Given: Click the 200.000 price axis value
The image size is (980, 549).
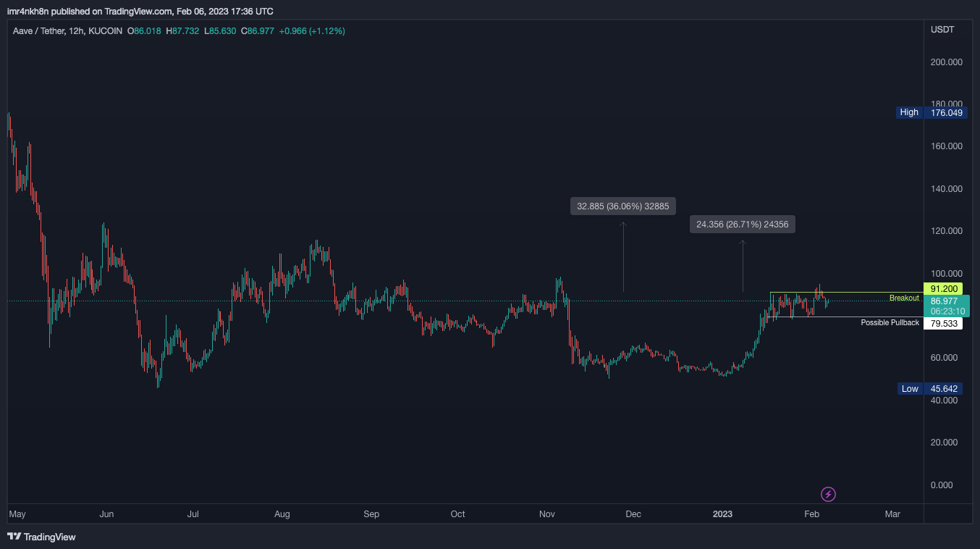Looking at the screenshot, I should point(946,62).
